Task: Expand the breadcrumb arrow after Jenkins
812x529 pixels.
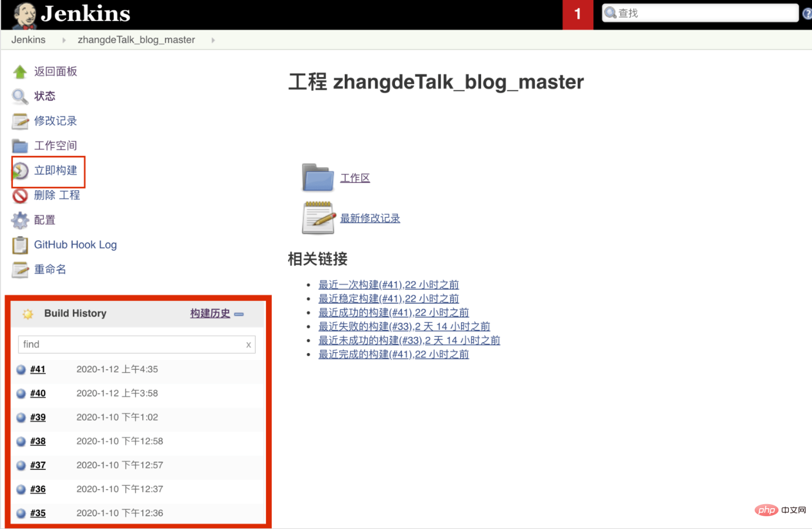Action: 64,40
